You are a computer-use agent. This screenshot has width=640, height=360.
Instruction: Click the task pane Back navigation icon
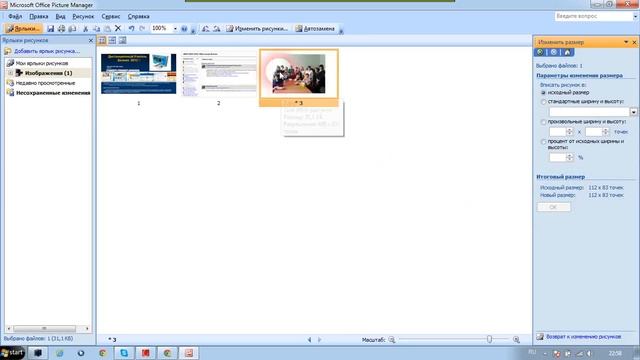point(540,52)
